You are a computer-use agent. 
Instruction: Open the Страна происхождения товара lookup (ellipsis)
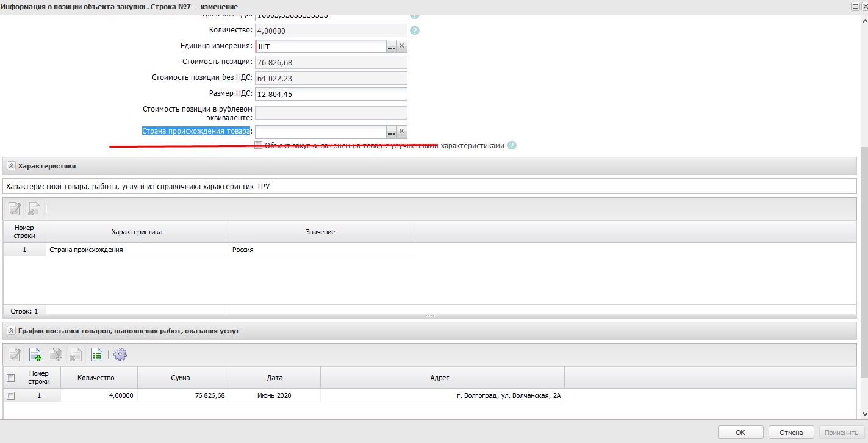point(391,132)
